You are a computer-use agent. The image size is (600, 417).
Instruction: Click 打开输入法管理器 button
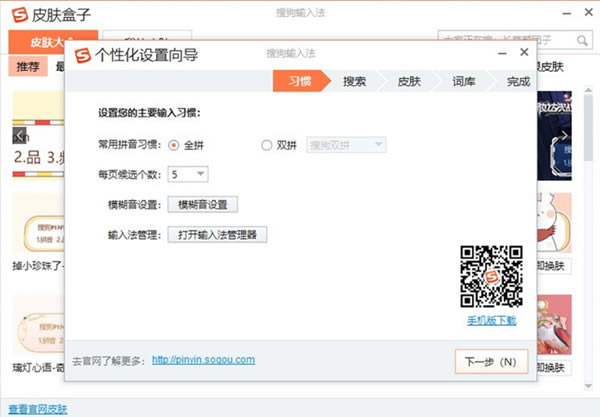tap(217, 235)
